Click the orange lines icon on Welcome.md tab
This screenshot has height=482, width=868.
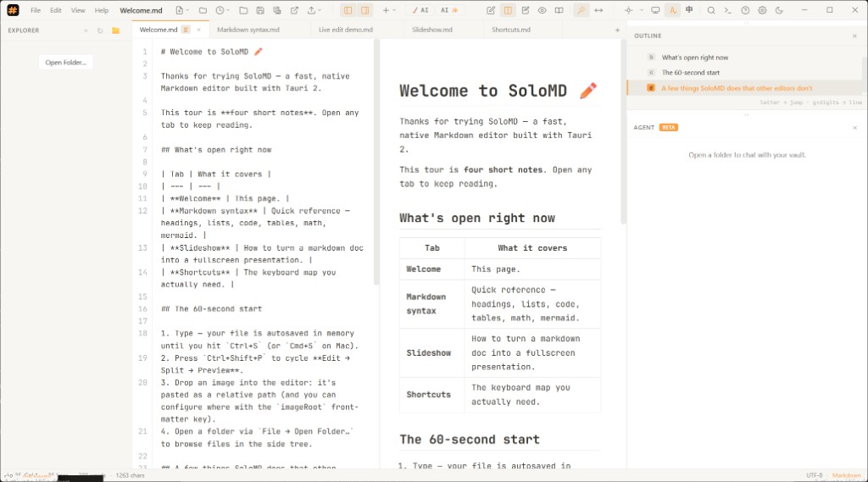186,30
